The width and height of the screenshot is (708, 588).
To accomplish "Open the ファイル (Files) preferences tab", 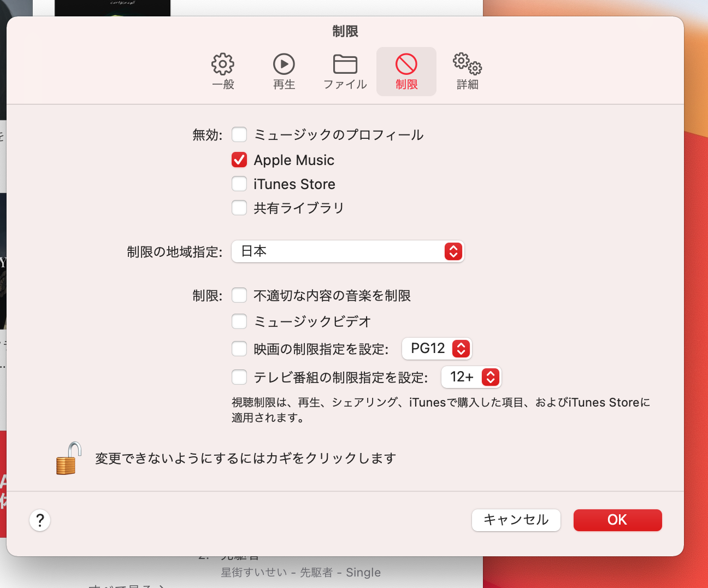I will [x=345, y=72].
